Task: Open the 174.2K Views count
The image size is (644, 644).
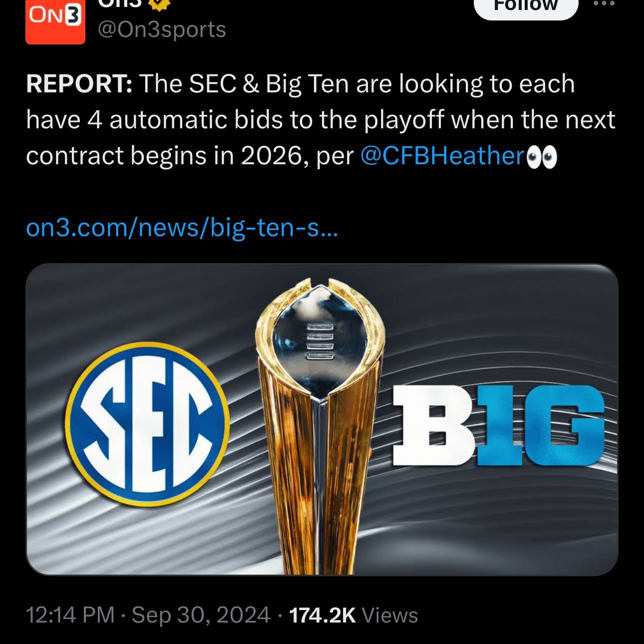Action: 322,615
